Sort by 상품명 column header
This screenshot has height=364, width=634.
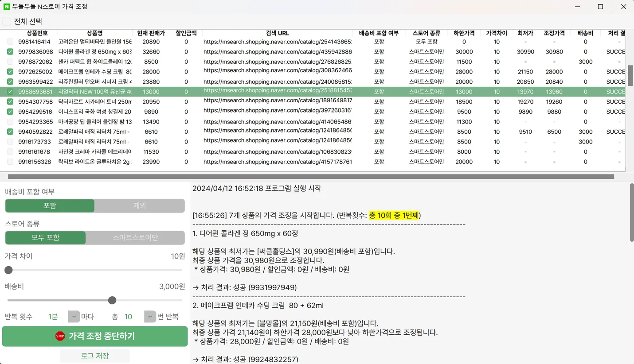(94, 33)
